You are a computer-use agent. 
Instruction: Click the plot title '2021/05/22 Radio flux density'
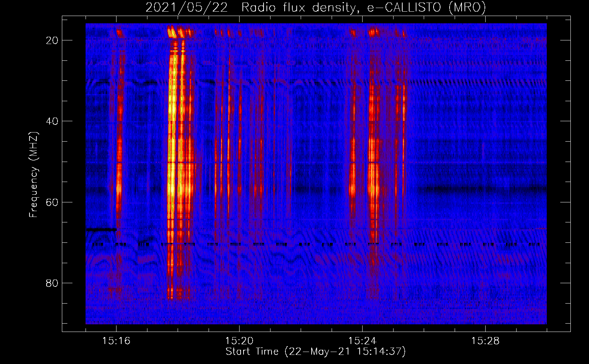pos(316,8)
